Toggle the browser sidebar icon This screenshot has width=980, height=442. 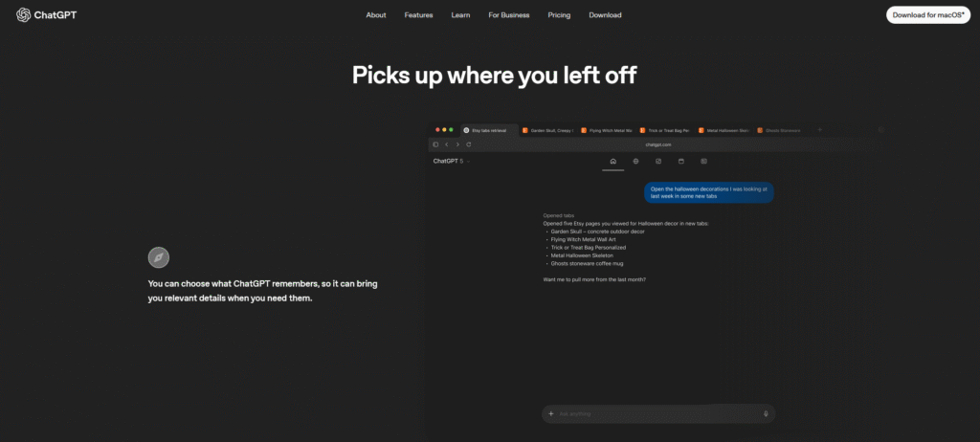(435, 144)
